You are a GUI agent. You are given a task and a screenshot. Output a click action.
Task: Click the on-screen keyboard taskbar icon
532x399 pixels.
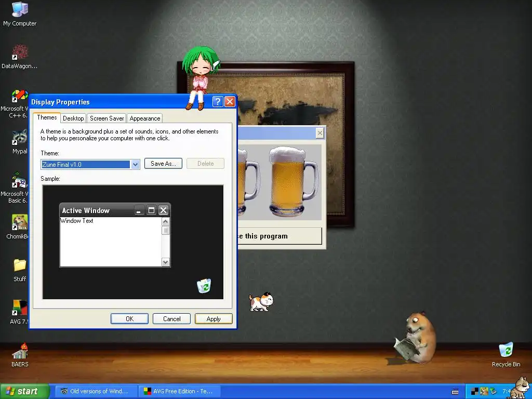coord(455,392)
